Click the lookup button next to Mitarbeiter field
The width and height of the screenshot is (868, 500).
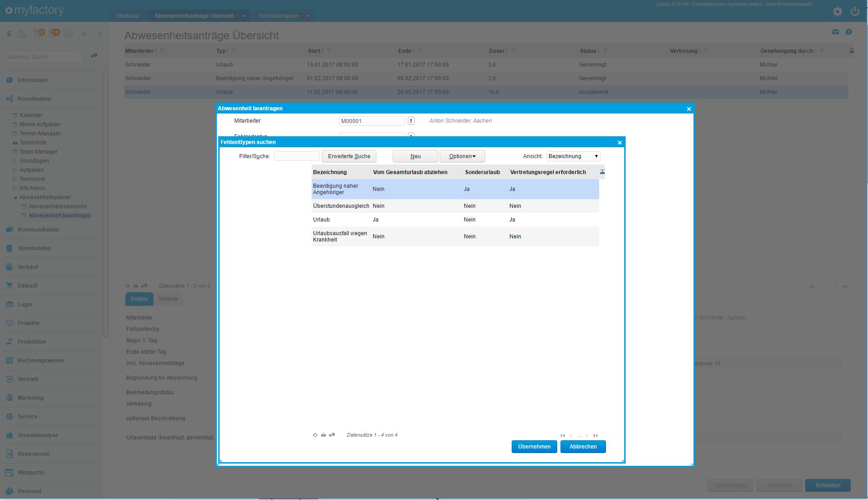click(x=411, y=121)
